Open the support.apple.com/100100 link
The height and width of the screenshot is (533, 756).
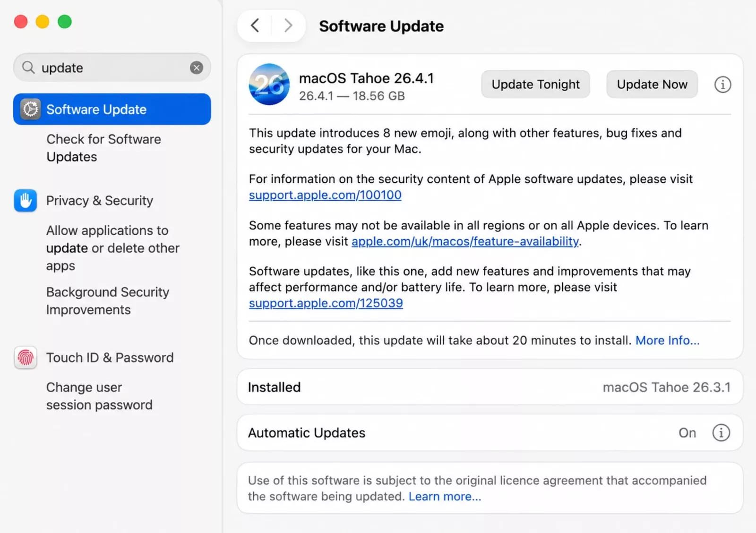click(325, 195)
